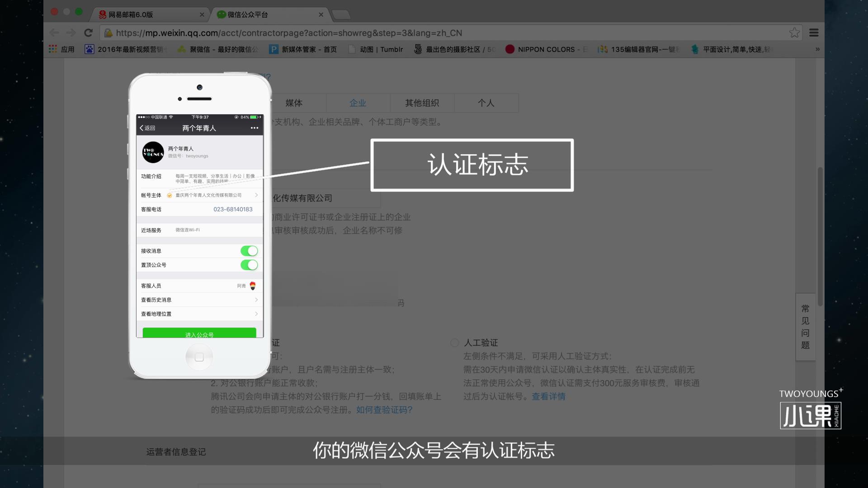Viewport: 868px width, 488px height.
Task: Open Chrome's hamburger menu
Action: [815, 33]
